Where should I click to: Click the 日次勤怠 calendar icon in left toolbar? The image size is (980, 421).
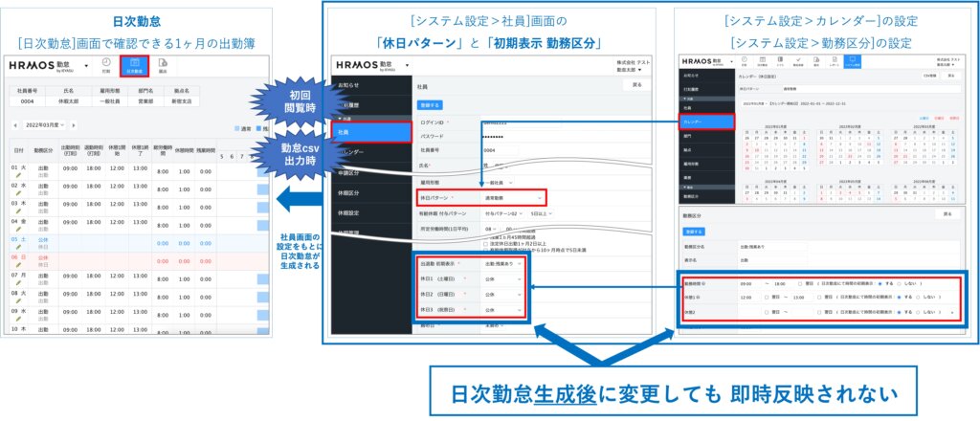tap(134, 65)
